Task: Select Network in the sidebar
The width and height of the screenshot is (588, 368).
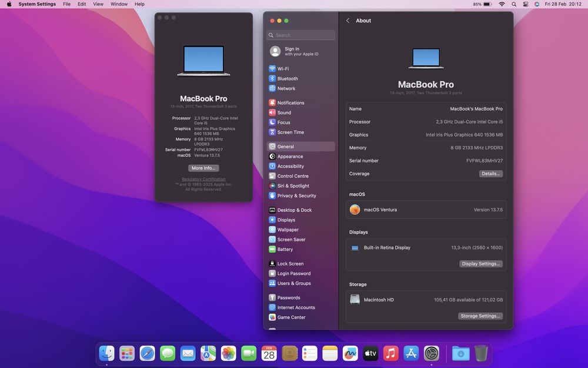Action: pyautogui.click(x=300, y=88)
